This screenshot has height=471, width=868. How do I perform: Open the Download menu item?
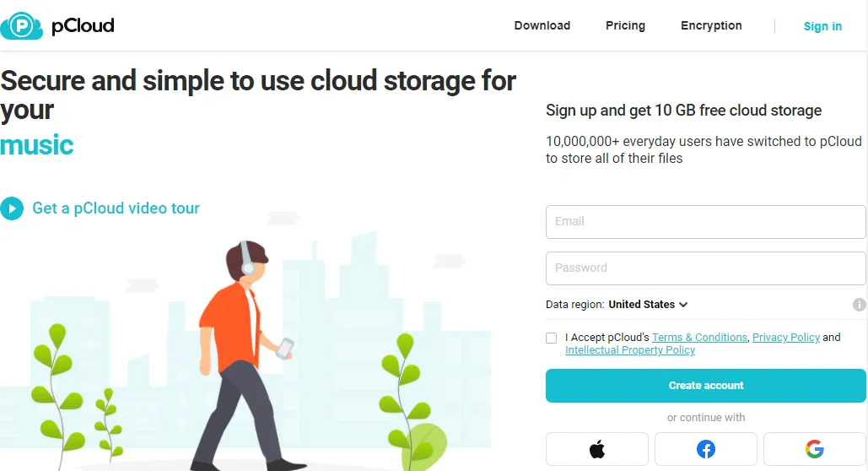tap(542, 26)
